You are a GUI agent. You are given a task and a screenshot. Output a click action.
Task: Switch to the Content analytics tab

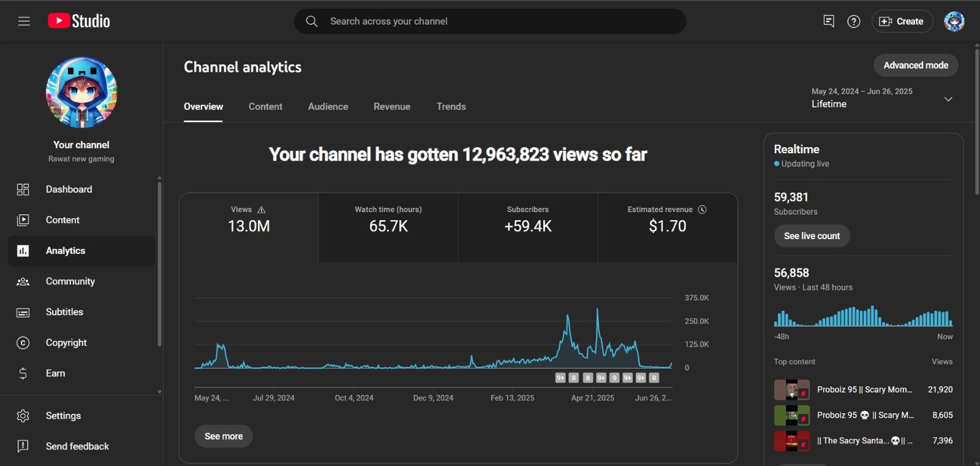tap(266, 107)
